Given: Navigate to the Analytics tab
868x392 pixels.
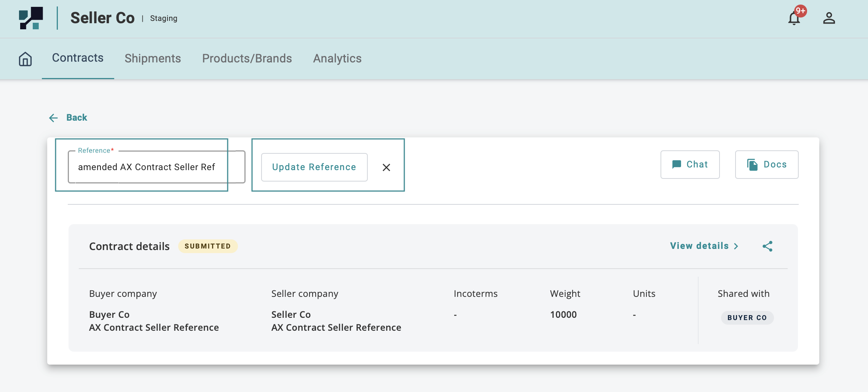Looking at the screenshot, I should pyautogui.click(x=337, y=59).
